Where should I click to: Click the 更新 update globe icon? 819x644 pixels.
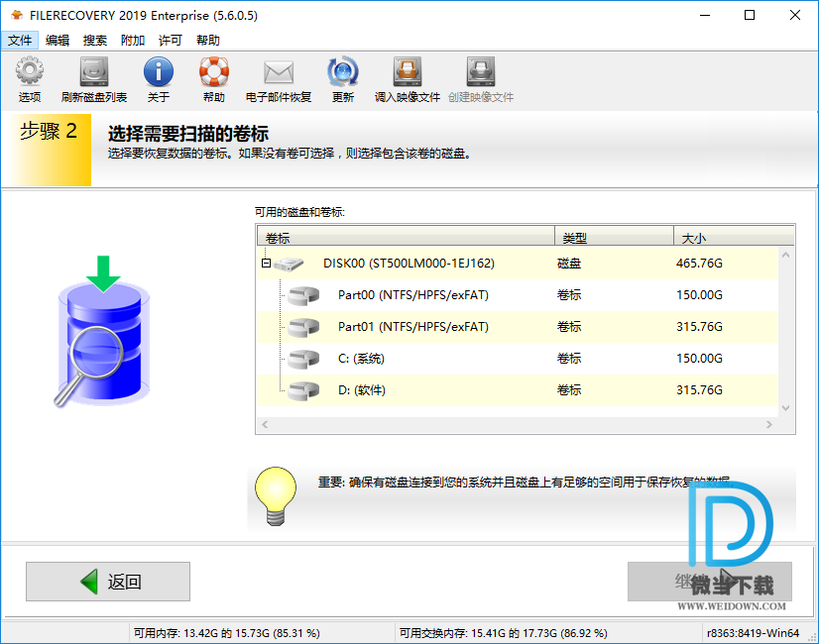tap(343, 71)
